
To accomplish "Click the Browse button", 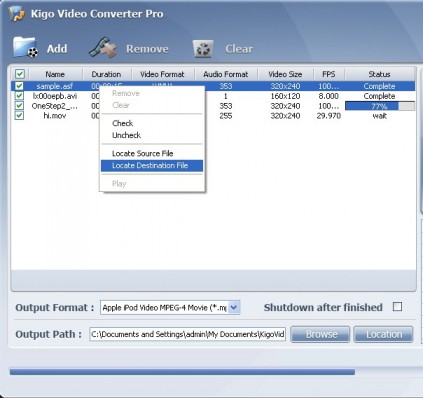I will (x=320, y=334).
